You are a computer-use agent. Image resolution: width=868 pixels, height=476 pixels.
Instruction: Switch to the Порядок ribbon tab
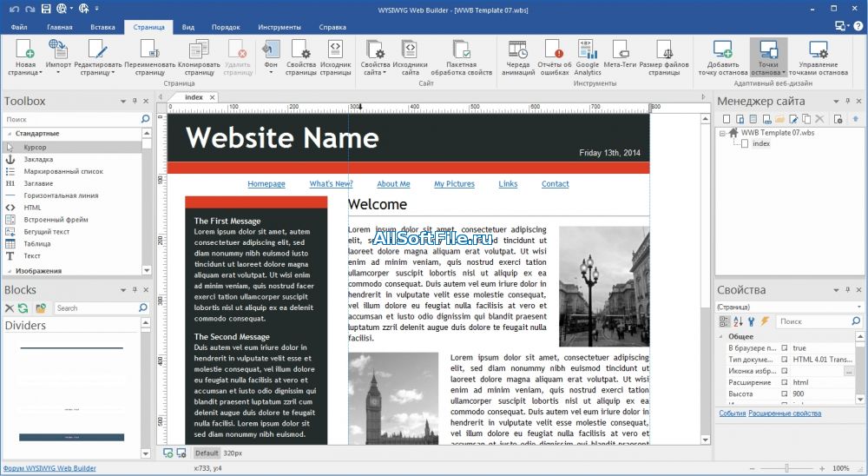226,27
